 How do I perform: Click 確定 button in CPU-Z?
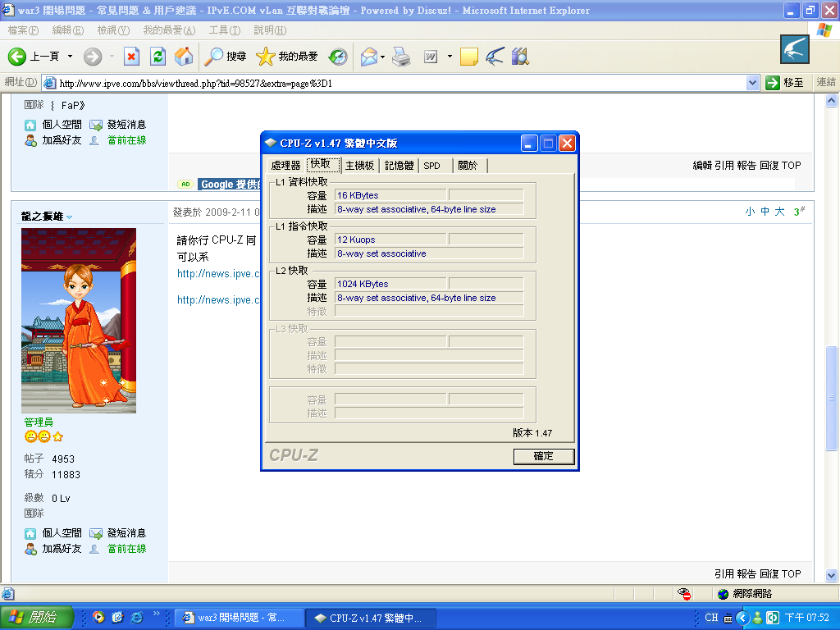point(544,456)
